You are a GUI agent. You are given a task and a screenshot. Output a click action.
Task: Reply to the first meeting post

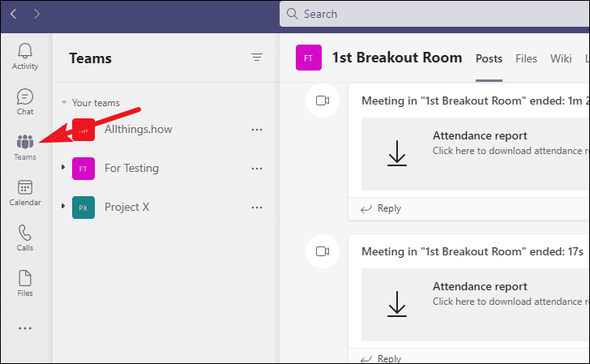coord(381,208)
